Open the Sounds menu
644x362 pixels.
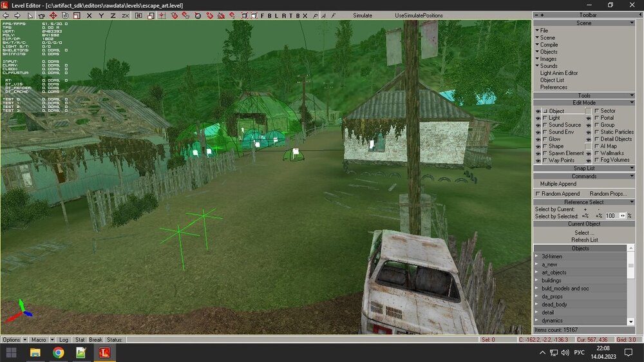[x=548, y=66]
